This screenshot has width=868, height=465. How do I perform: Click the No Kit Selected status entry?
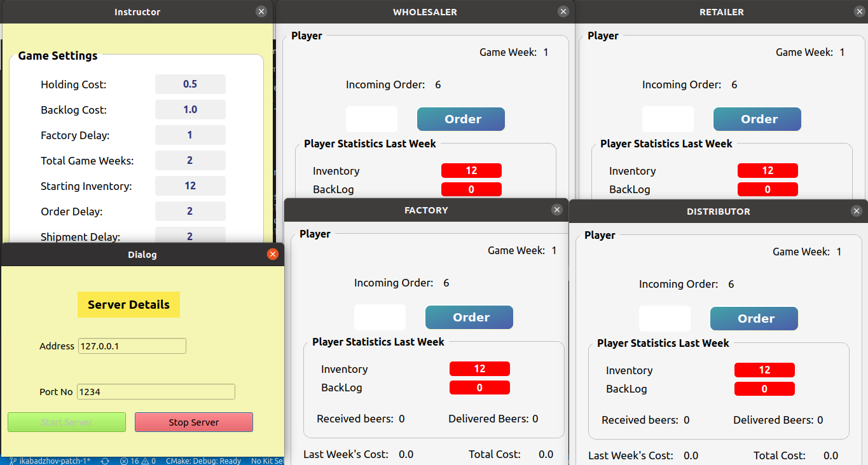point(267,461)
